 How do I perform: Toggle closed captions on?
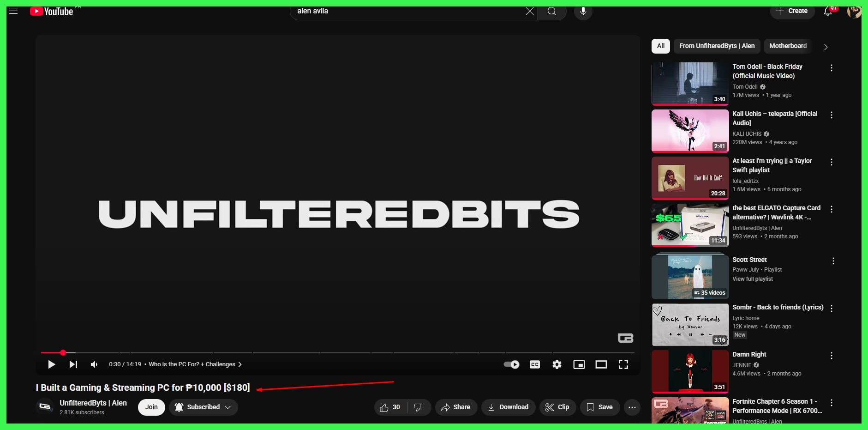pyautogui.click(x=534, y=364)
